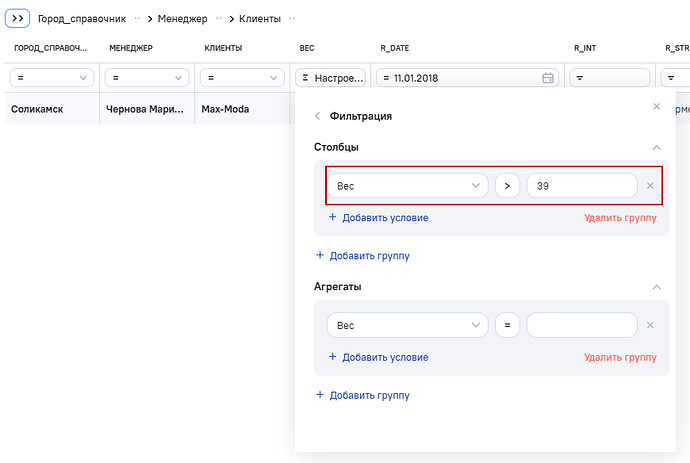The image size is (690, 463).
Task: Click the back arrow beside Фильтрация
Action: [x=318, y=116]
